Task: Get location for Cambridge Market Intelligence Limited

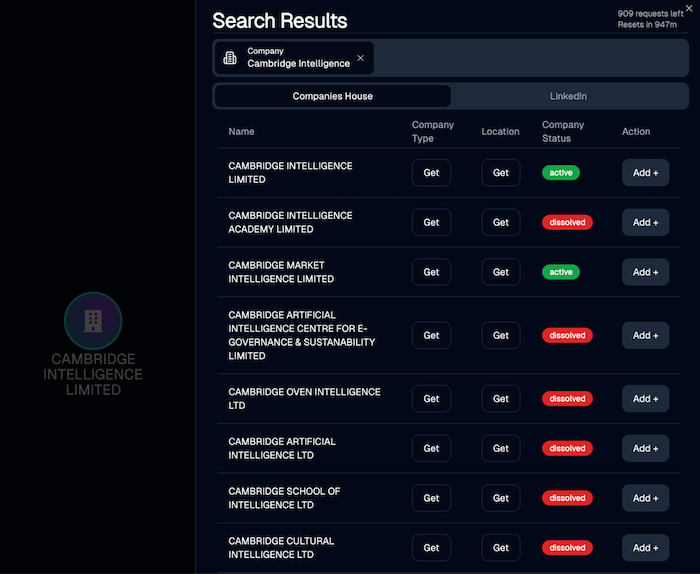Action: [x=500, y=272]
